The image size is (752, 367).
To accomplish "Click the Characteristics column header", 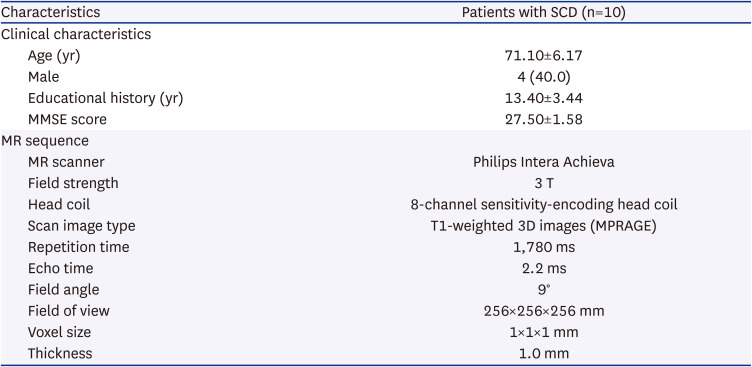I will [50, 12].
